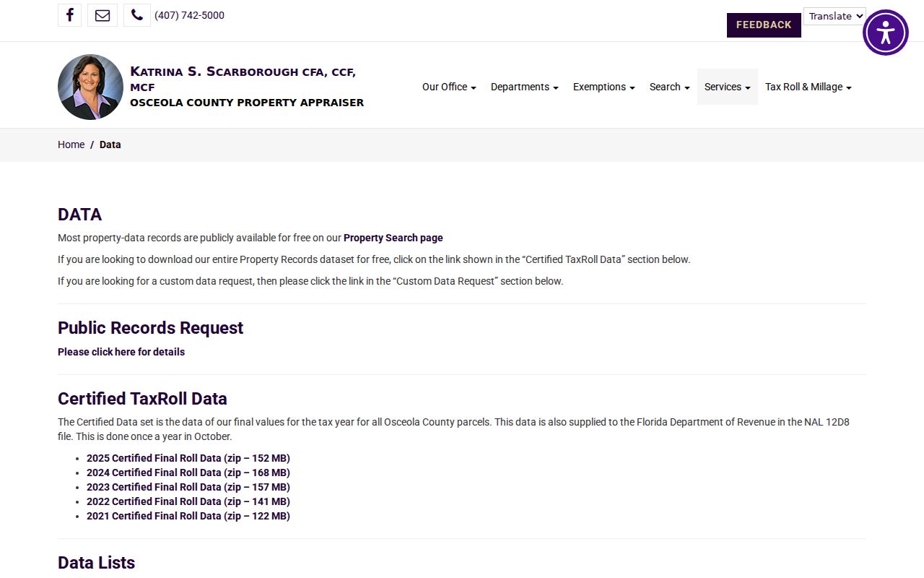Expand the Our Office menu
Image resolution: width=924 pixels, height=578 pixels.
point(449,87)
